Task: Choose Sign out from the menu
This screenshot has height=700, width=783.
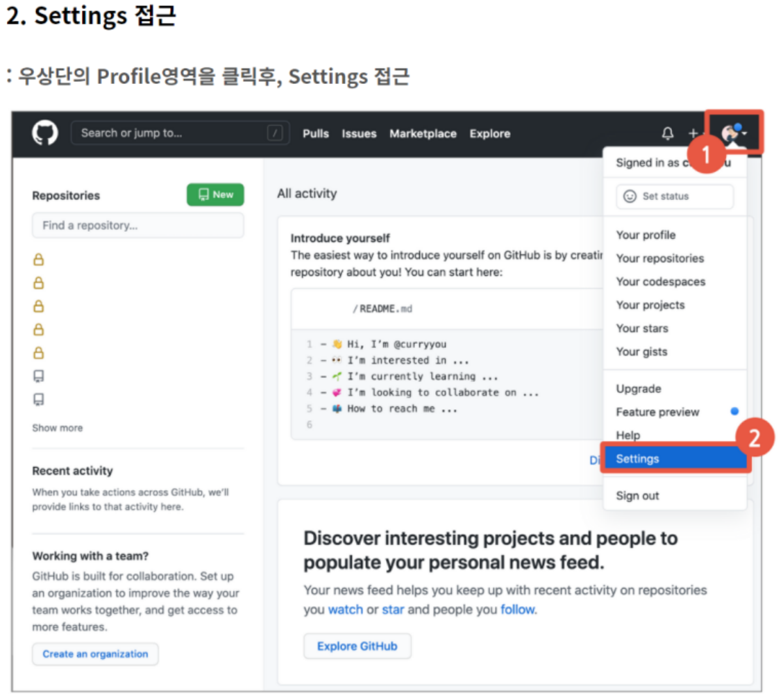Action: (x=637, y=496)
